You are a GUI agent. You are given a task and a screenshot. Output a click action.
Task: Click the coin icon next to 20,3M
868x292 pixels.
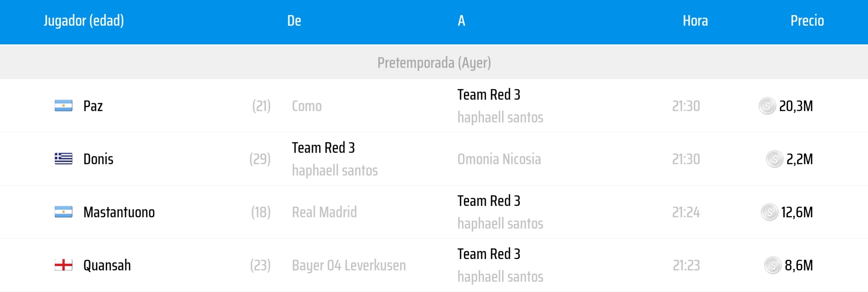click(767, 106)
